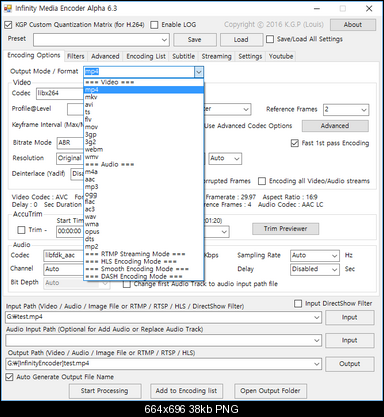Open the Subtitle tab
This screenshot has width=384, height=417.
tap(184, 56)
